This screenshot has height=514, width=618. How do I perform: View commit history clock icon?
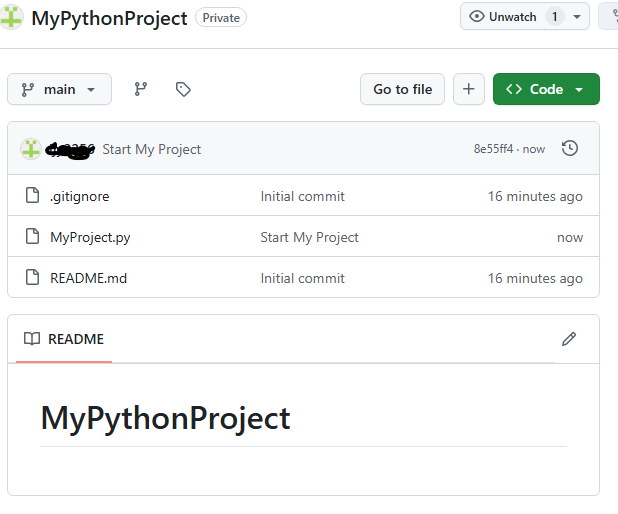[x=570, y=148]
